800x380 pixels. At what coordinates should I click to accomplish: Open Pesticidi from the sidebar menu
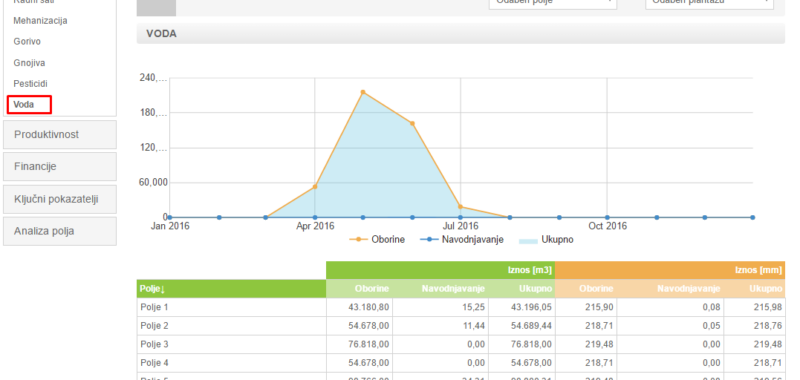pyautogui.click(x=30, y=84)
